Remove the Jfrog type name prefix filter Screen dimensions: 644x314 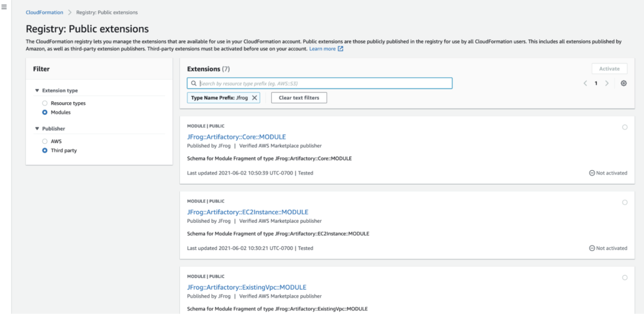pyautogui.click(x=254, y=98)
